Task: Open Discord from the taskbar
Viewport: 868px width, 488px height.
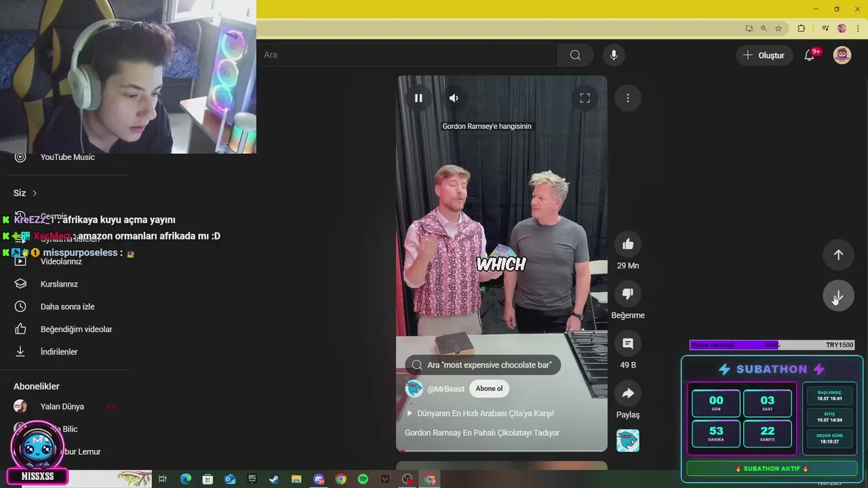Action: pyautogui.click(x=319, y=479)
